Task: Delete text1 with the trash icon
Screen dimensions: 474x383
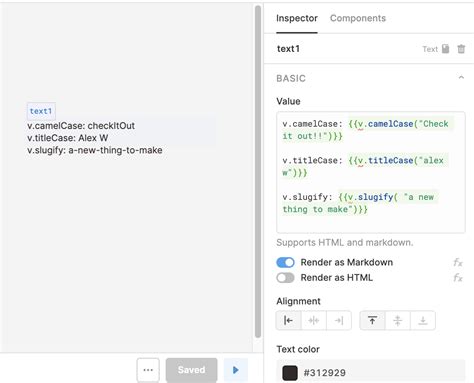Action: [461, 49]
